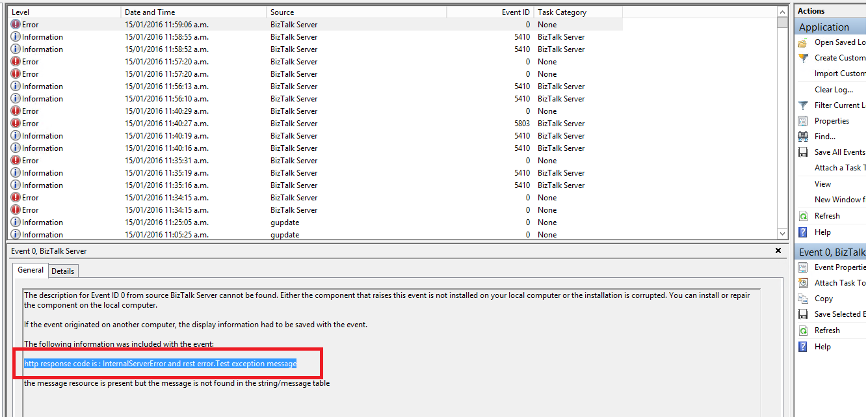
Task: Click the error icon of event 5803 row
Action: 16,124
